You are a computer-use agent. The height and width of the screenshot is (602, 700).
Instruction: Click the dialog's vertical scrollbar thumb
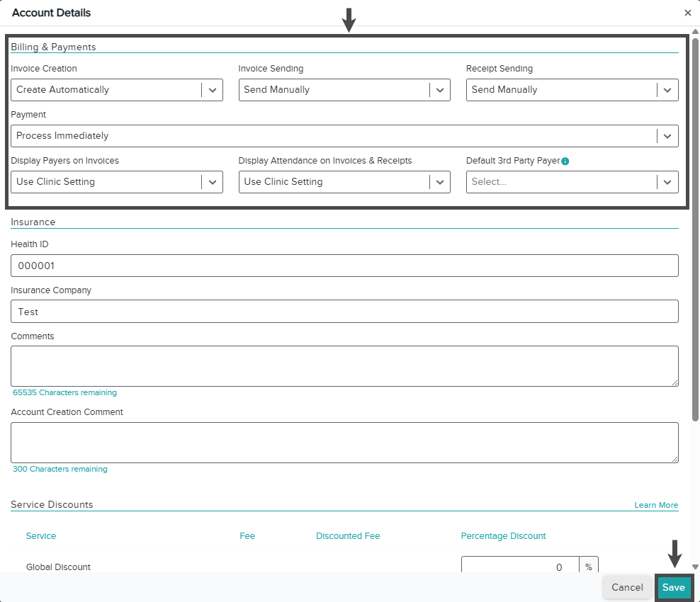pyautogui.click(x=695, y=229)
